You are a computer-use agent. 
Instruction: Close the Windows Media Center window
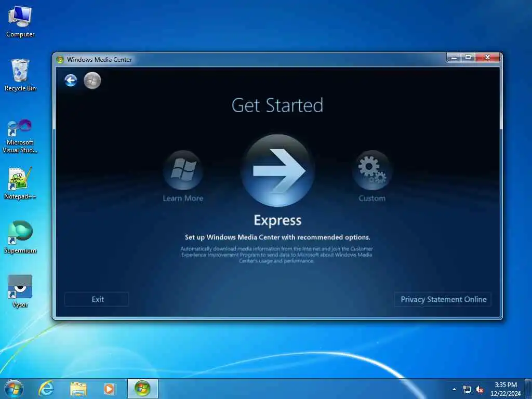tap(487, 58)
